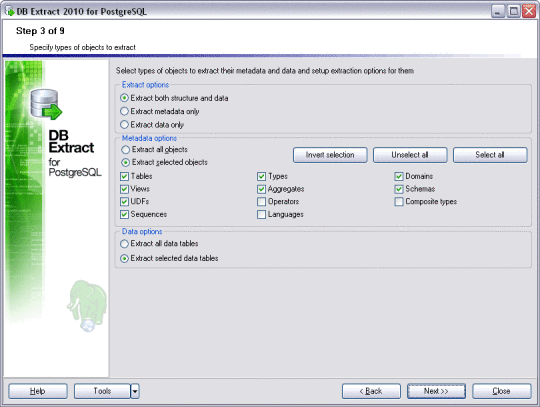Click the database arrow logo icon
The image size is (540, 407).
(46, 104)
